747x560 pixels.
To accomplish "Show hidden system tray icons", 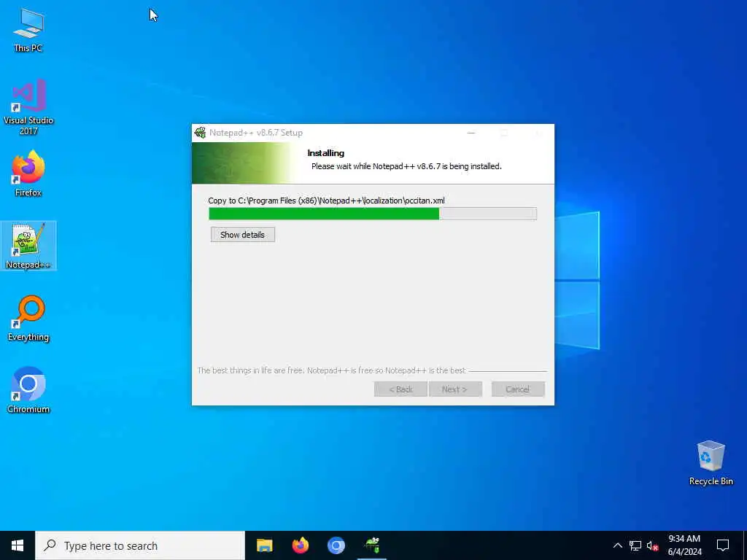I will 617,545.
